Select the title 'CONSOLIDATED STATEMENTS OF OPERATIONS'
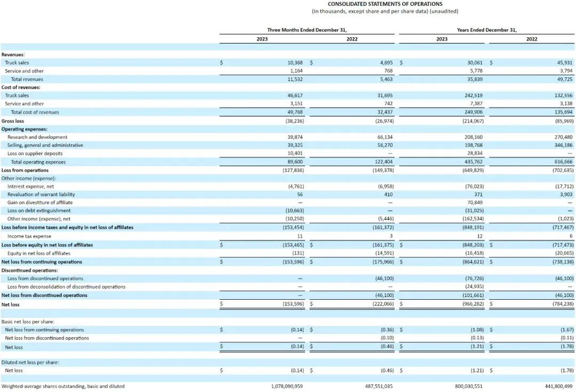Image resolution: width=576 pixels, height=392 pixels. [x=385, y=4]
